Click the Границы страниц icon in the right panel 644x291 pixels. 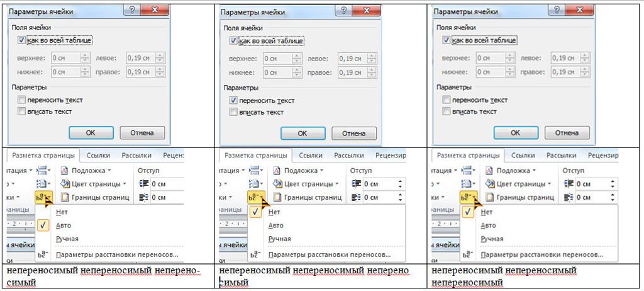[x=490, y=197]
